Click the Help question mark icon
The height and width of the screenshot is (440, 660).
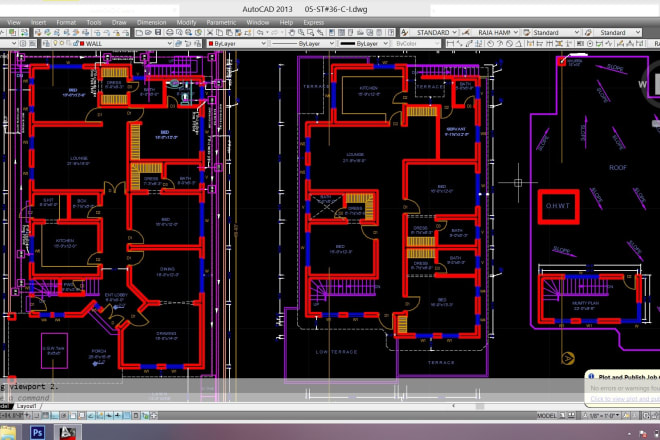(391, 32)
